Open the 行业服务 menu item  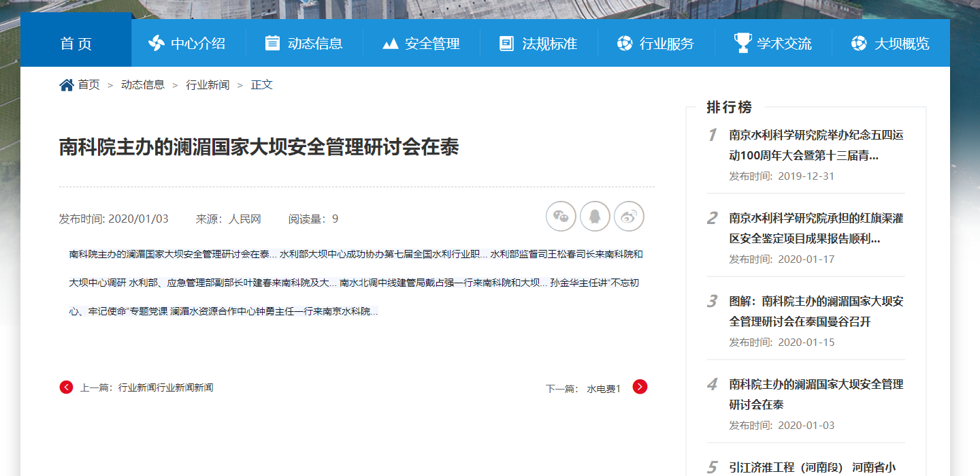667,44
